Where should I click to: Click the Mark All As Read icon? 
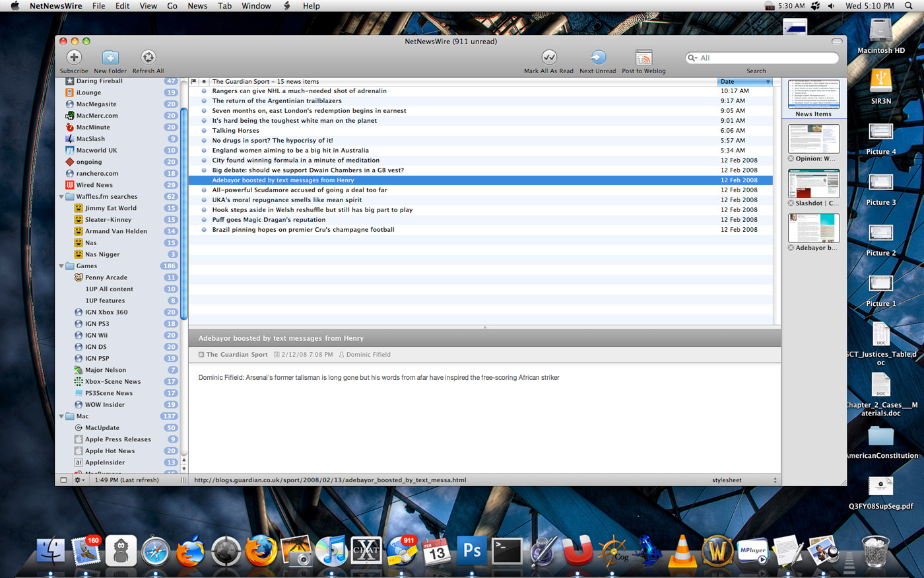[x=548, y=58]
